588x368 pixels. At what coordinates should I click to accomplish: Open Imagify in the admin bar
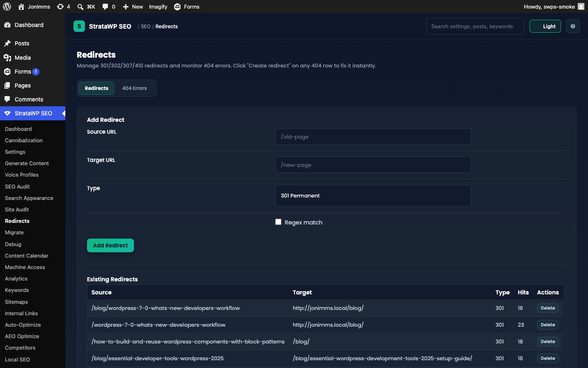click(x=158, y=7)
